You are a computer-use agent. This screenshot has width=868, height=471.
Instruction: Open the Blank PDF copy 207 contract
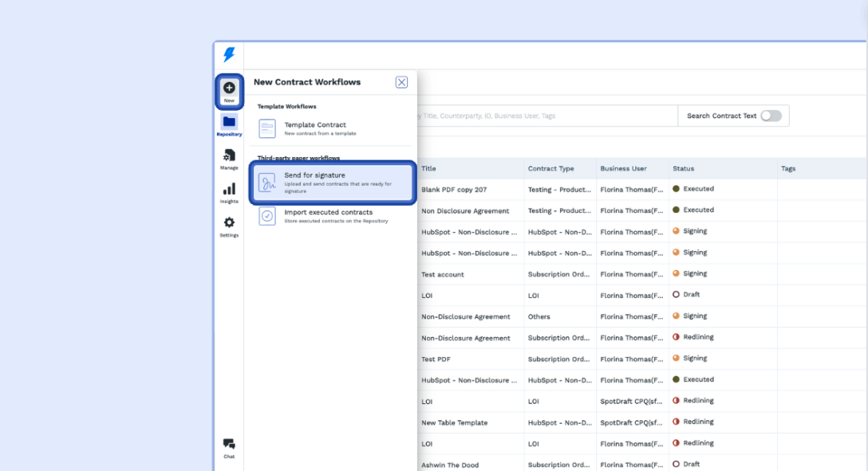(454, 190)
